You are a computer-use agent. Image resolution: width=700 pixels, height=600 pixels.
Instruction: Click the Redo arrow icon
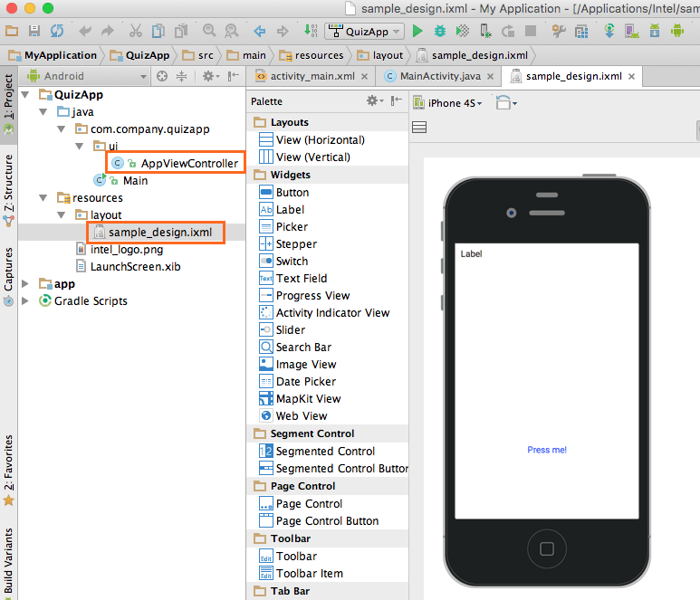(x=108, y=31)
